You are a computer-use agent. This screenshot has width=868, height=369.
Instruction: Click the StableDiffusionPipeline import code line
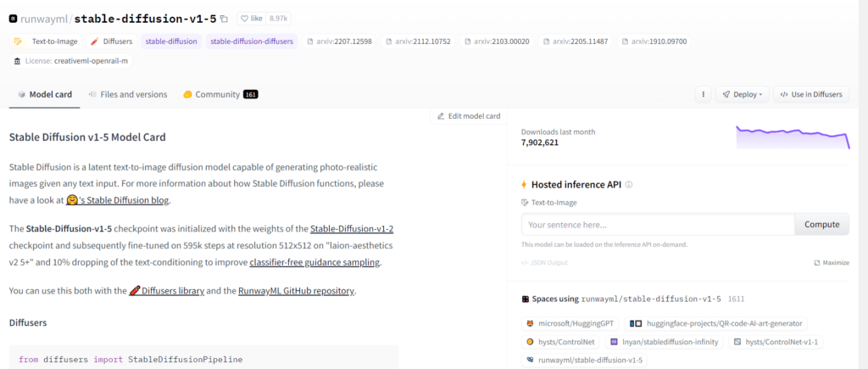coord(131,359)
